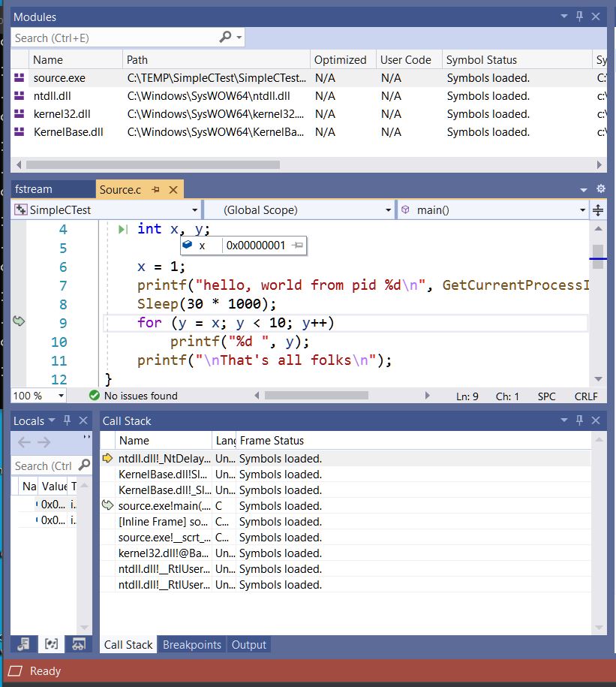The height and width of the screenshot is (687, 616).
Task: Click the 0x00000001 value in DataTip
Action: pyautogui.click(x=256, y=246)
